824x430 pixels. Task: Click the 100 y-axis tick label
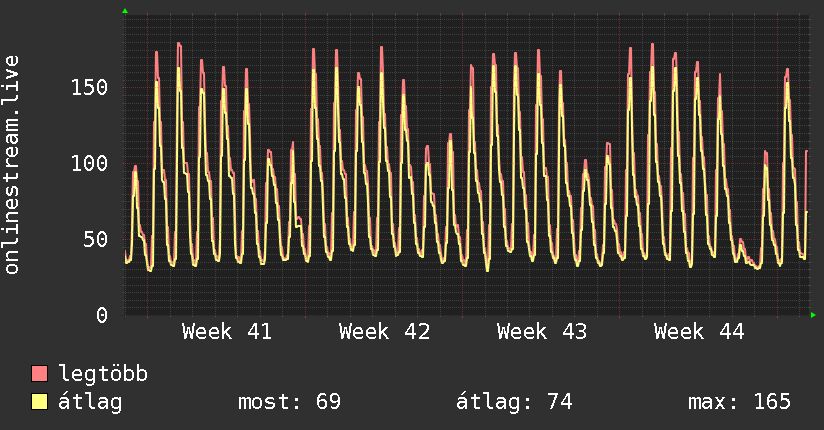(x=89, y=163)
